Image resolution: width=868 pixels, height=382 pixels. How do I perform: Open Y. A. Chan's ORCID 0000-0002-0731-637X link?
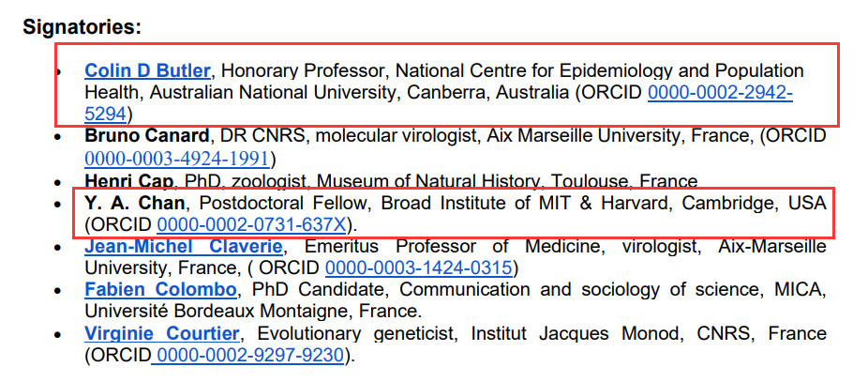(x=252, y=224)
